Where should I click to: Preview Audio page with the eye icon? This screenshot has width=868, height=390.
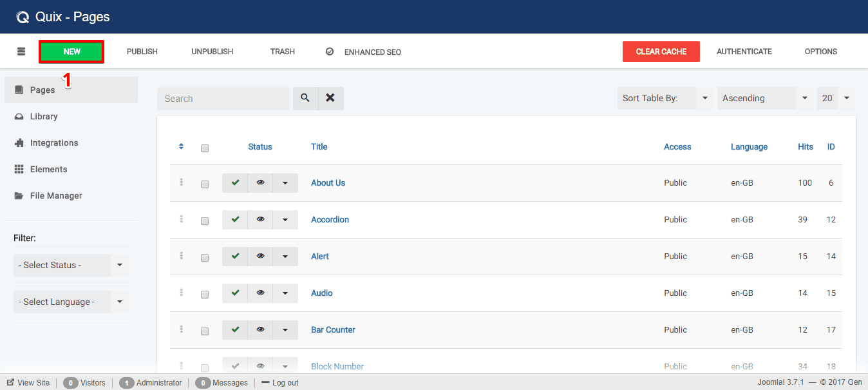tap(260, 293)
